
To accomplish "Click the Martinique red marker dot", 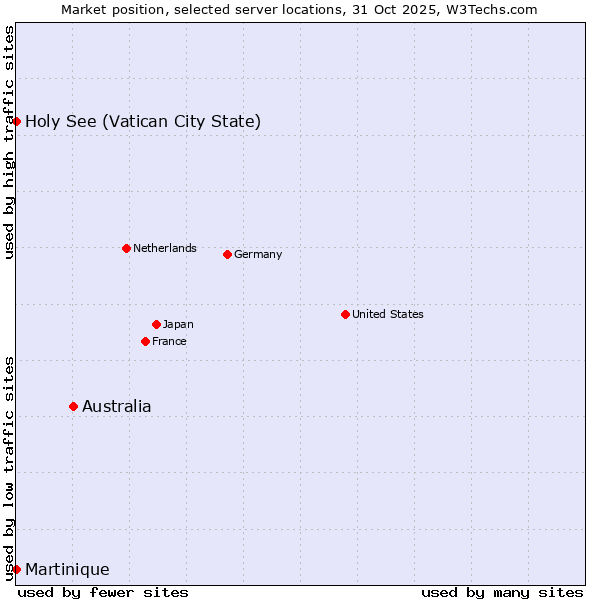I will 16,569.
